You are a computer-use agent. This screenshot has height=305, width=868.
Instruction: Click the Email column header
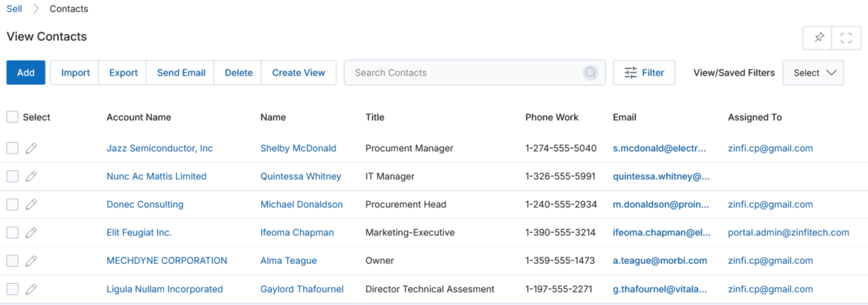tap(625, 117)
